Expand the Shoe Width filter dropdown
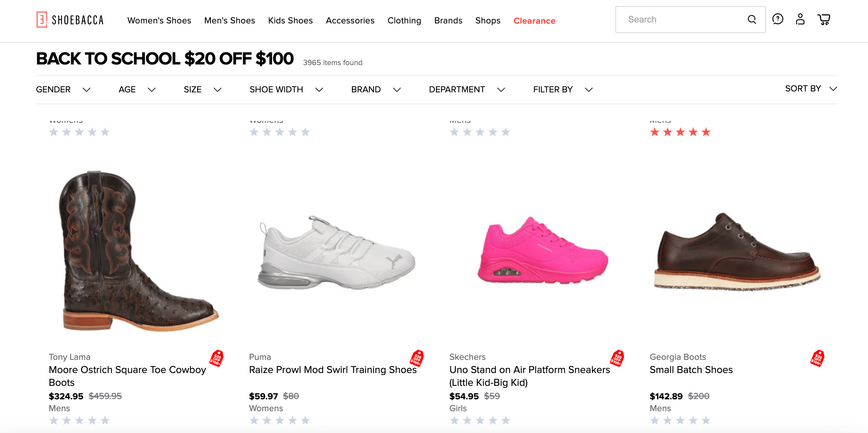This screenshot has width=868, height=433. click(286, 89)
